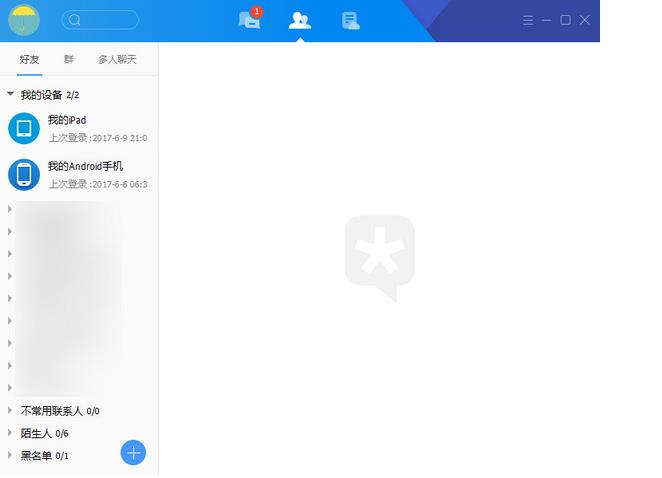
Task: Click the blue iPad device avatar
Action: 24,128
